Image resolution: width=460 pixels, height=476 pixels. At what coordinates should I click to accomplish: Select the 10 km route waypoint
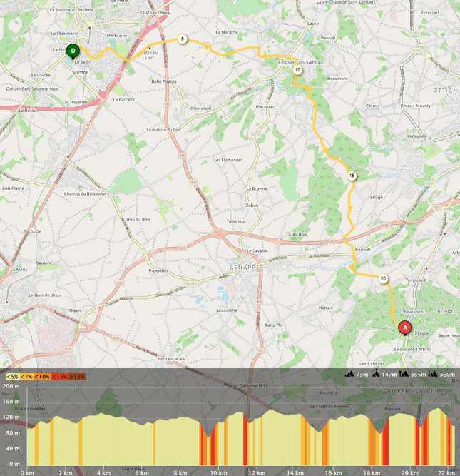point(297,70)
